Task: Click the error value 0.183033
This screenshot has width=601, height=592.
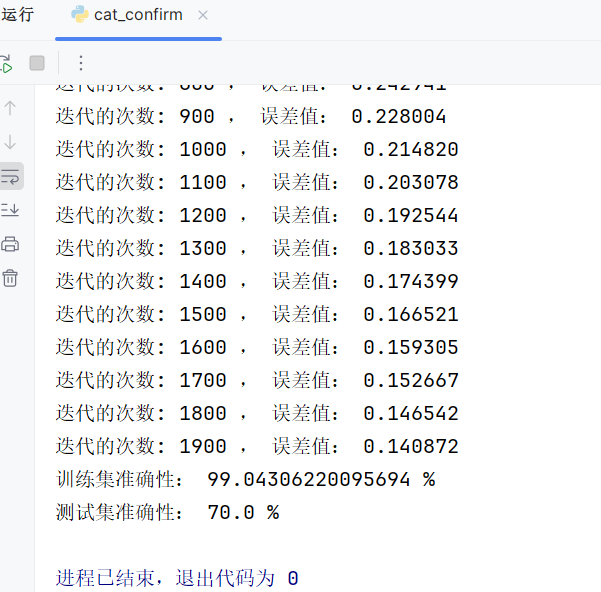Action: 411,248
